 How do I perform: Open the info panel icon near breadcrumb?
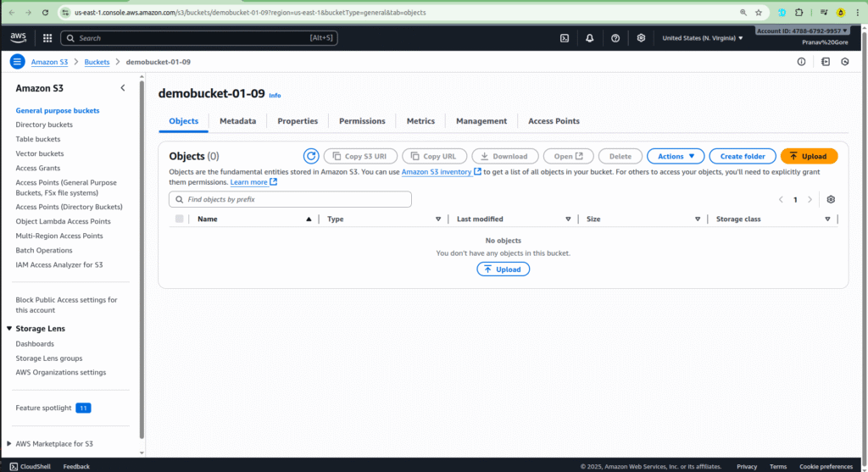pos(801,61)
